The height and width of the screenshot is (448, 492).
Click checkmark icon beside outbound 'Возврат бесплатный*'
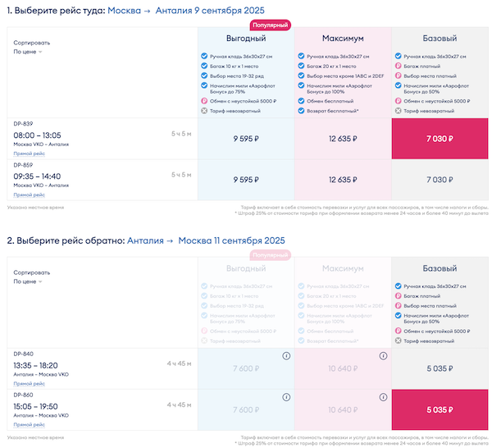[301, 110]
